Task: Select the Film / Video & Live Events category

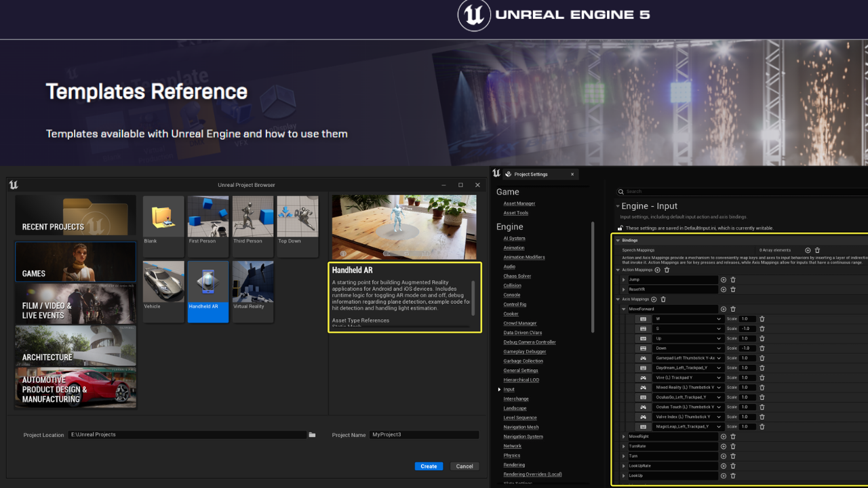Action: pos(75,304)
